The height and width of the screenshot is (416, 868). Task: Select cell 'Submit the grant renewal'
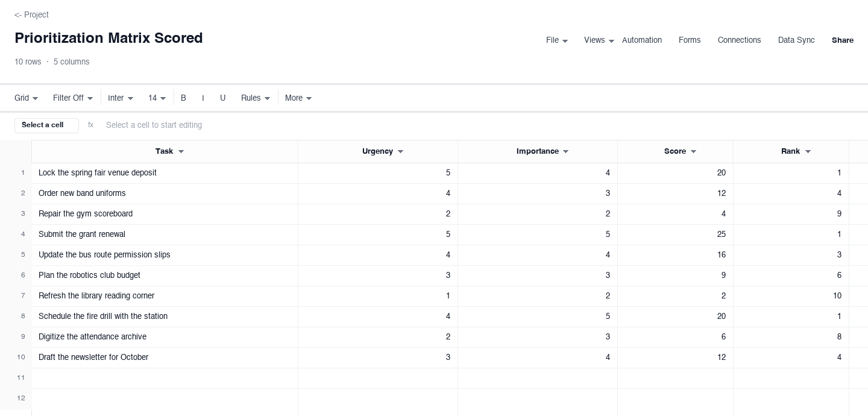165,235
